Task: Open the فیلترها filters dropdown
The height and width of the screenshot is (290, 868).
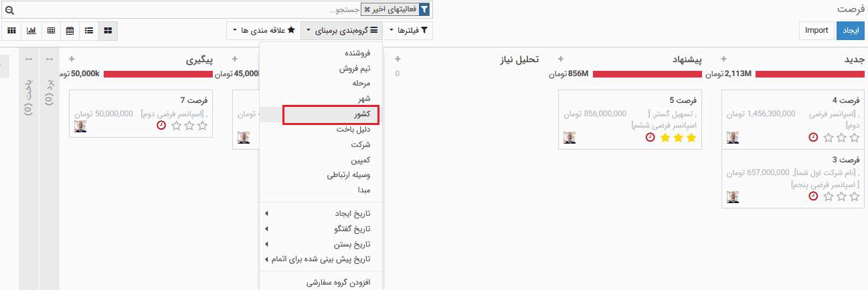Action: (x=412, y=31)
